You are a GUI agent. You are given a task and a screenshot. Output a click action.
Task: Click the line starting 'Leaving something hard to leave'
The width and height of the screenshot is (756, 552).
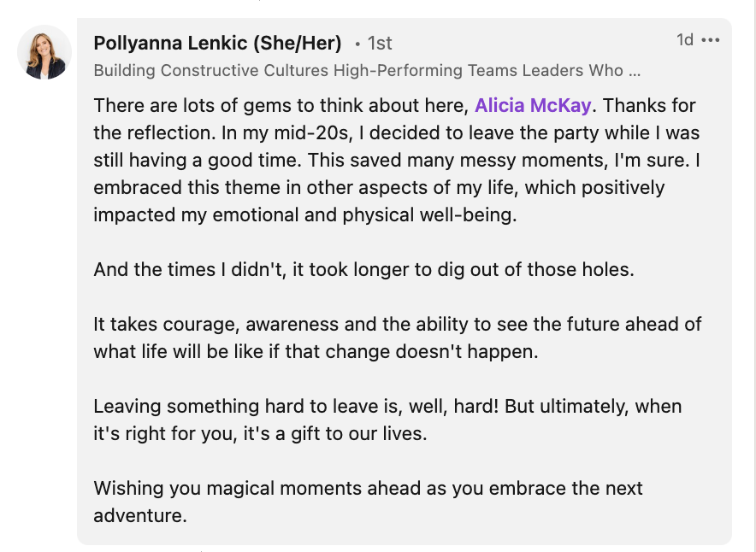(387, 407)
